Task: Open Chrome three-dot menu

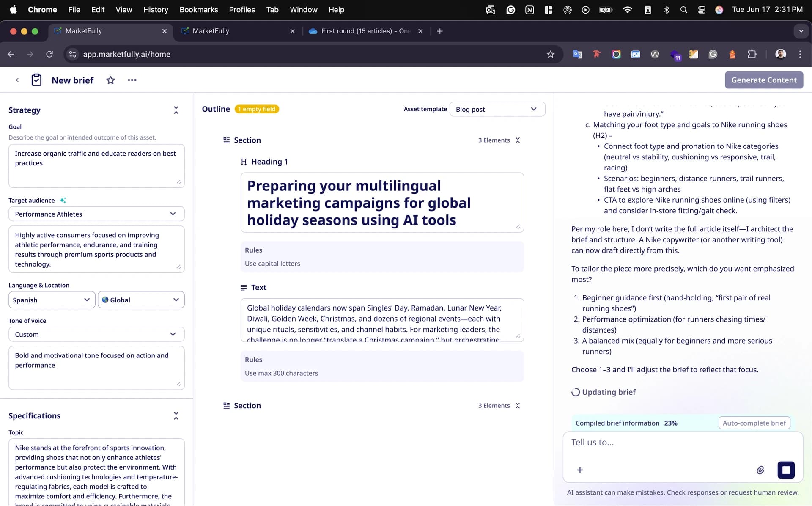Action: [x=800, y=54]
